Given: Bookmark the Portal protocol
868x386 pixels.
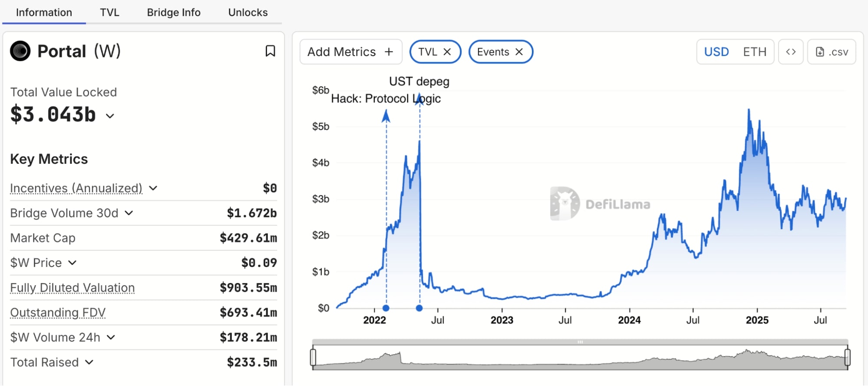Looking at the screenshot, I should tap(270, 51).
